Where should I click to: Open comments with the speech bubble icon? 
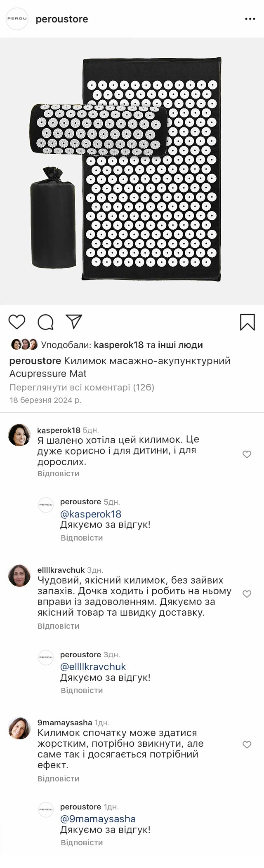45,322
